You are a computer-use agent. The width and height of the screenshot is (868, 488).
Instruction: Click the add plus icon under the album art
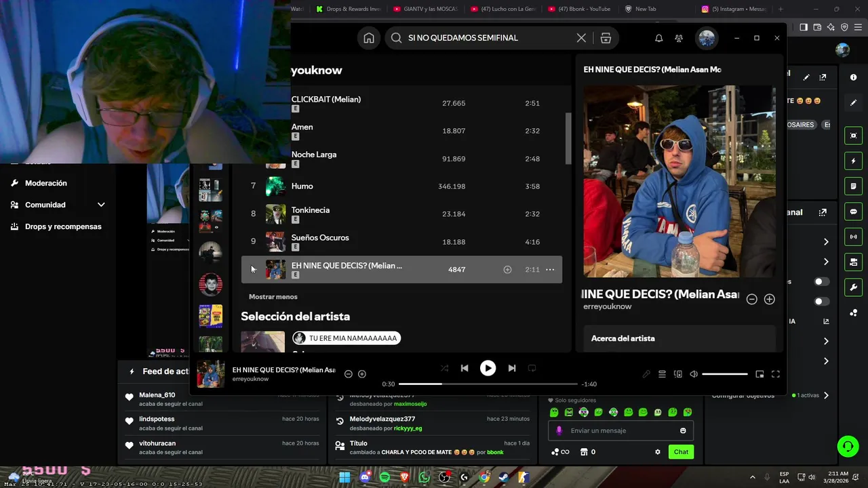(x=769, y=299)
